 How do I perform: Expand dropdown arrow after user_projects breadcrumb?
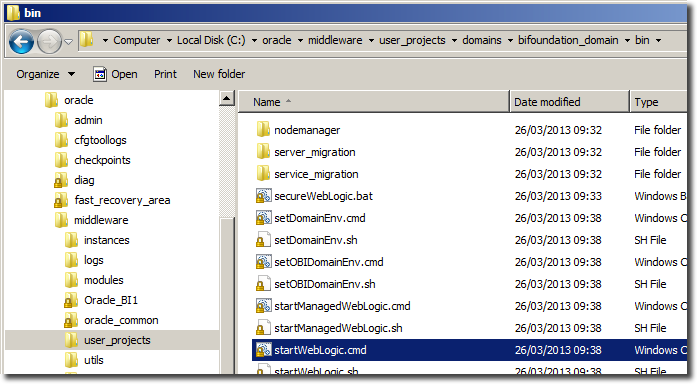tap(454, 40)
